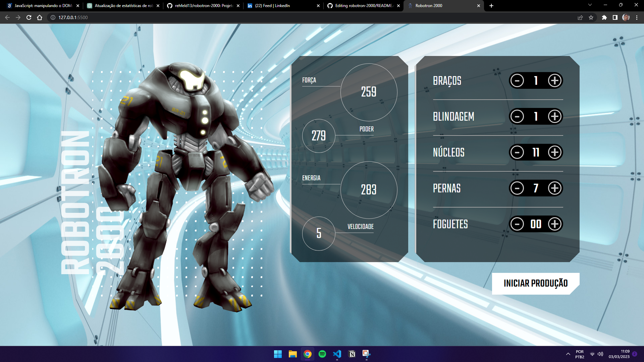Screen dimensions: 644x362
Task: Subtract one Núcleos using minus icon
Action: (517, 153)
